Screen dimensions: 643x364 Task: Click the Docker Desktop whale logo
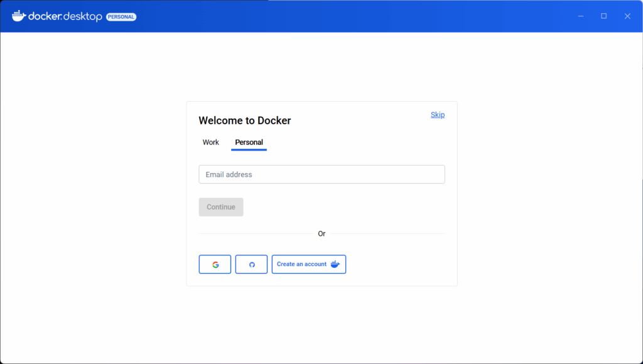tap(19, 16)
